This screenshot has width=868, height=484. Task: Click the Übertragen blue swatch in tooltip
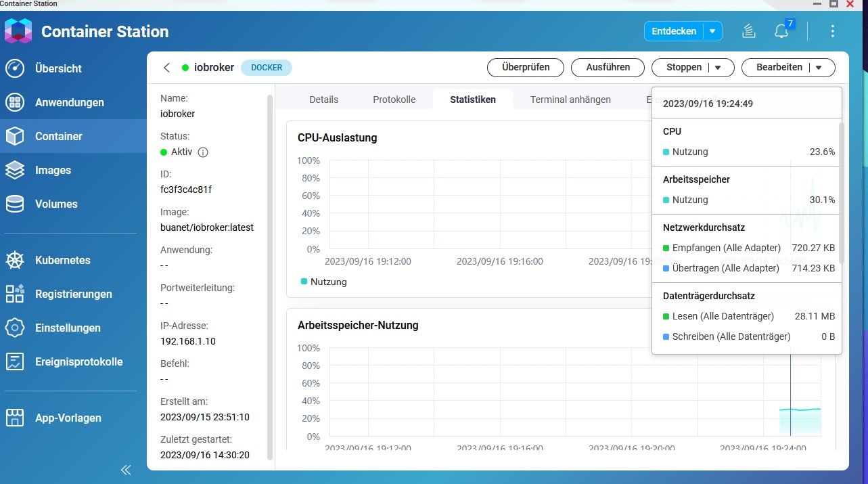pyautogui.click(x=666, y=269)
